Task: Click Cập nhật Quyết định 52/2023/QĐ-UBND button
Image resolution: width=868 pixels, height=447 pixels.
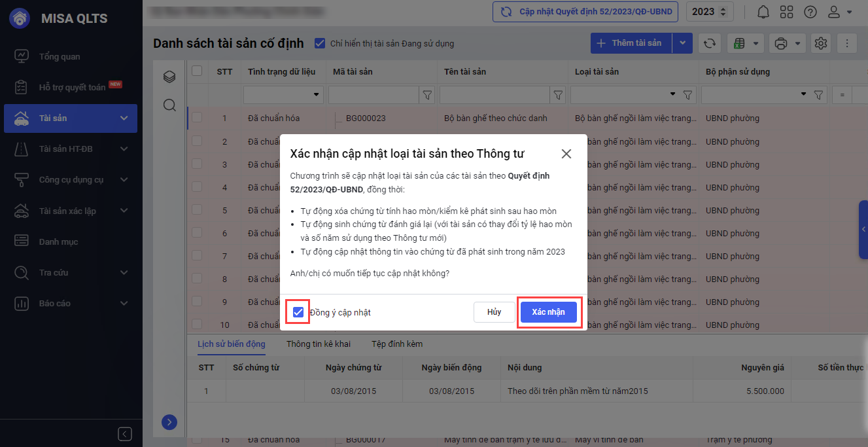Action: click(x=585, y=12)
